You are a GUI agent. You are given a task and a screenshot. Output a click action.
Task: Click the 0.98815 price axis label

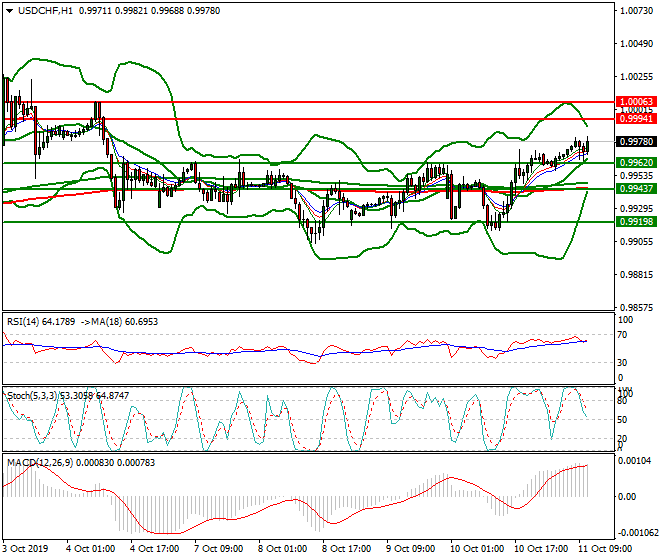(636, 275)
